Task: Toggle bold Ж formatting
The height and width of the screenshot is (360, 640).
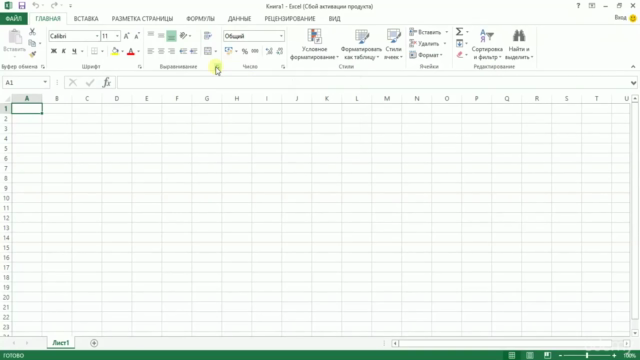Action: (53, 51)
